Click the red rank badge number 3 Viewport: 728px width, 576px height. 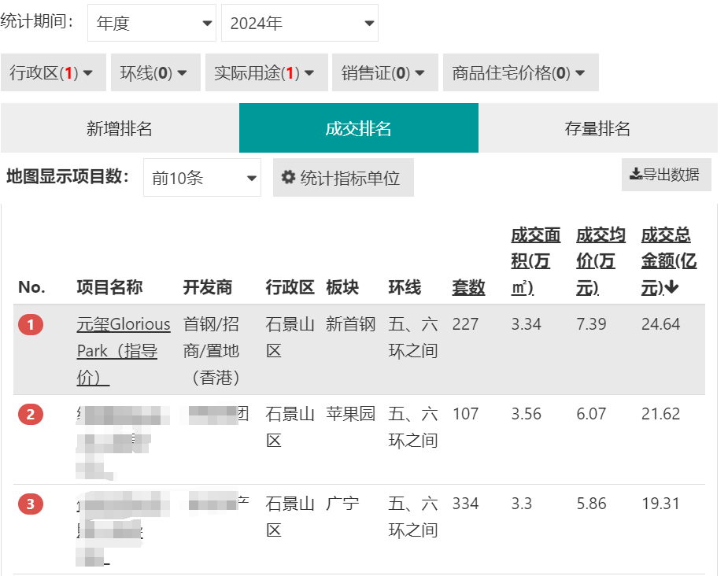31,504
